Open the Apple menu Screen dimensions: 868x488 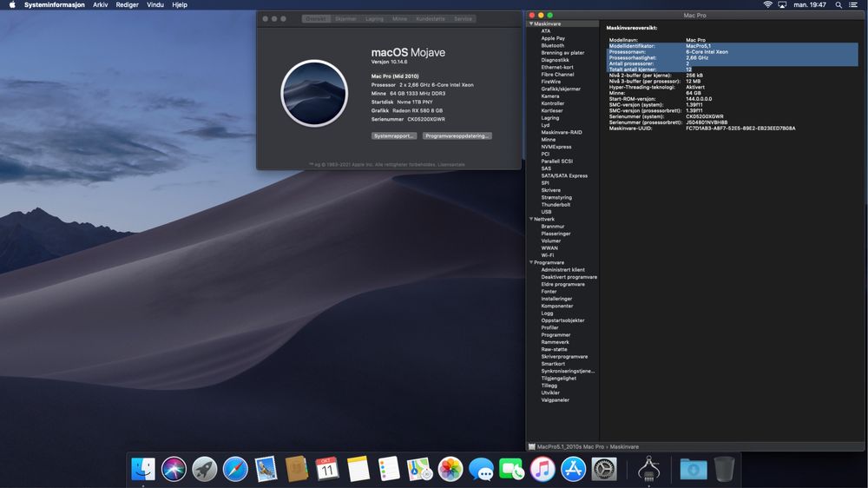pyautogui.click(x=12, y=4)
